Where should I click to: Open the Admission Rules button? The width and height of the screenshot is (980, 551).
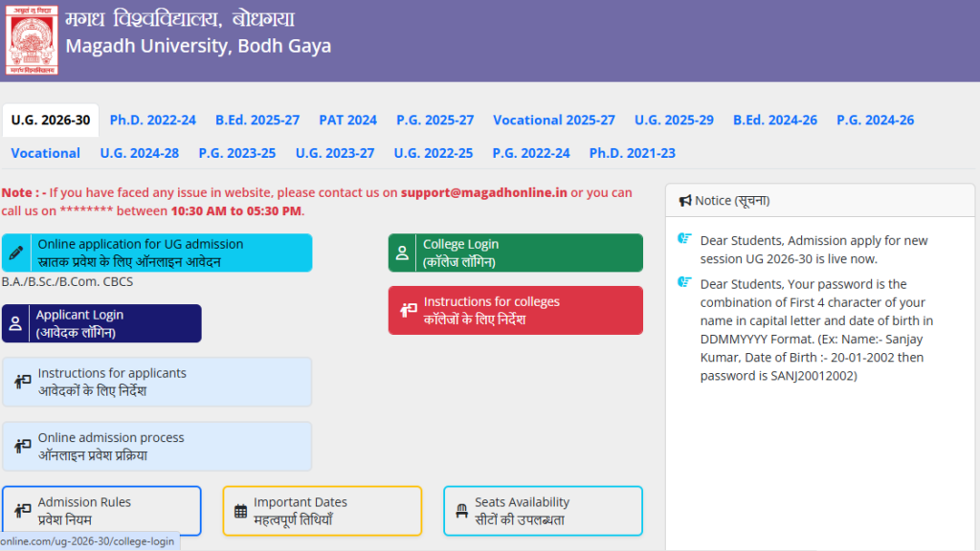101,511
